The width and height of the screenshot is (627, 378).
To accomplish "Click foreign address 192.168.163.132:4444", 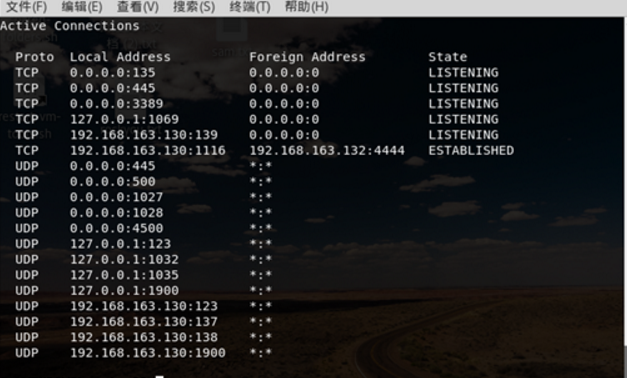I will (327, 151).
